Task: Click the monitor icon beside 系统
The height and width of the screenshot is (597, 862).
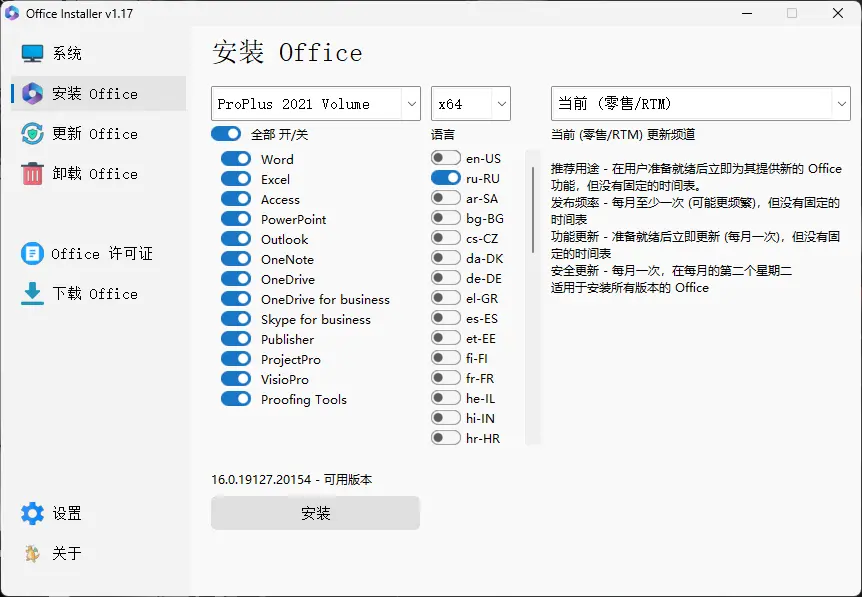Action: (32, 53)
